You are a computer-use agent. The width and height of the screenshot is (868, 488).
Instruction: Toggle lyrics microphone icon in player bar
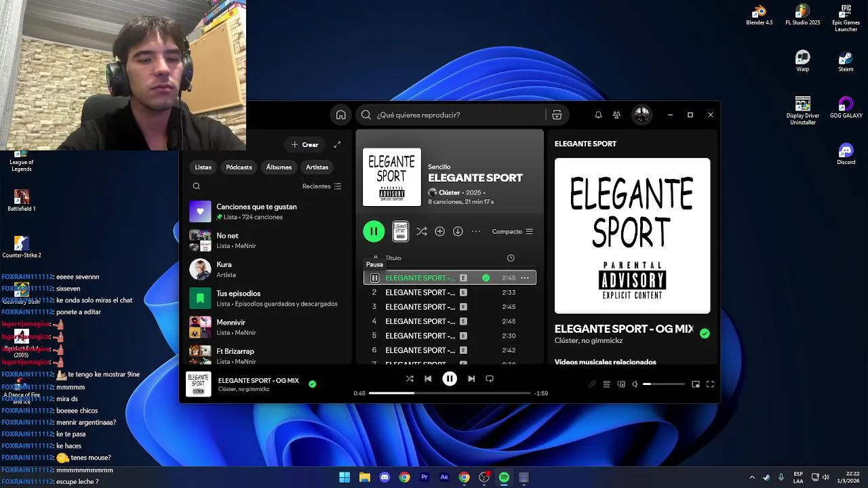[x=592, y=384]
